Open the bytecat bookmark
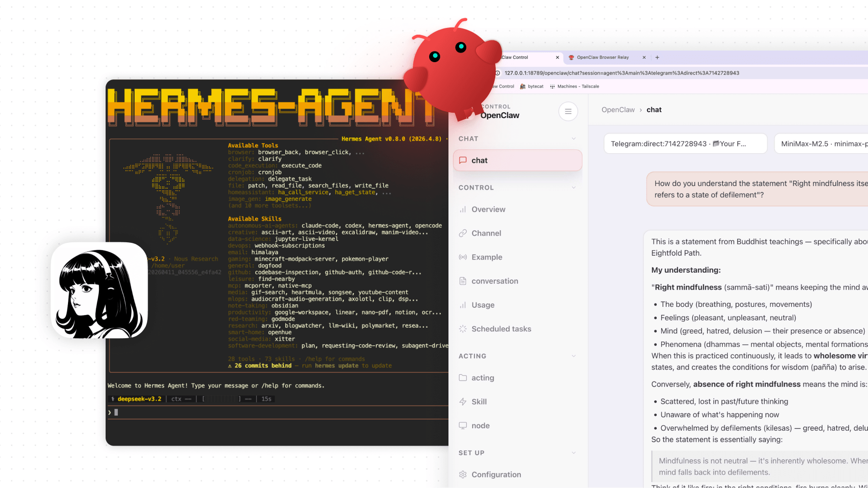The height and width of the screenshot is (488, 868). coord(531,86)
